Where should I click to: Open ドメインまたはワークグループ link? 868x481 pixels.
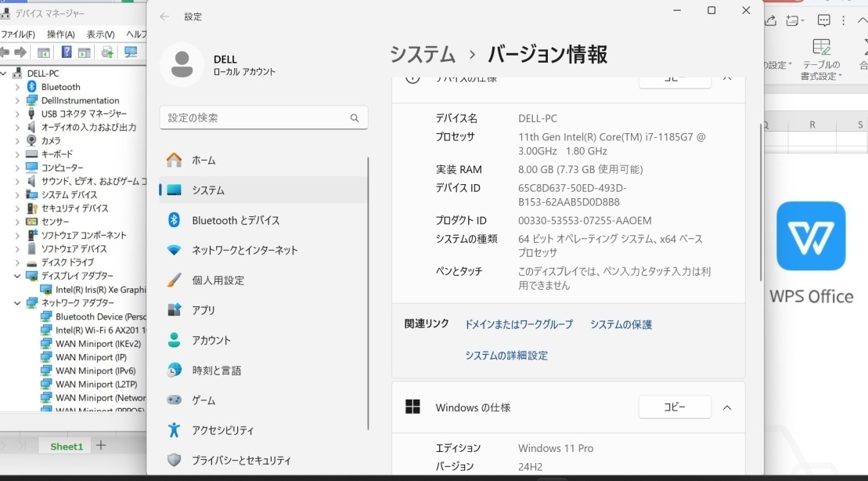pos(519,324)
